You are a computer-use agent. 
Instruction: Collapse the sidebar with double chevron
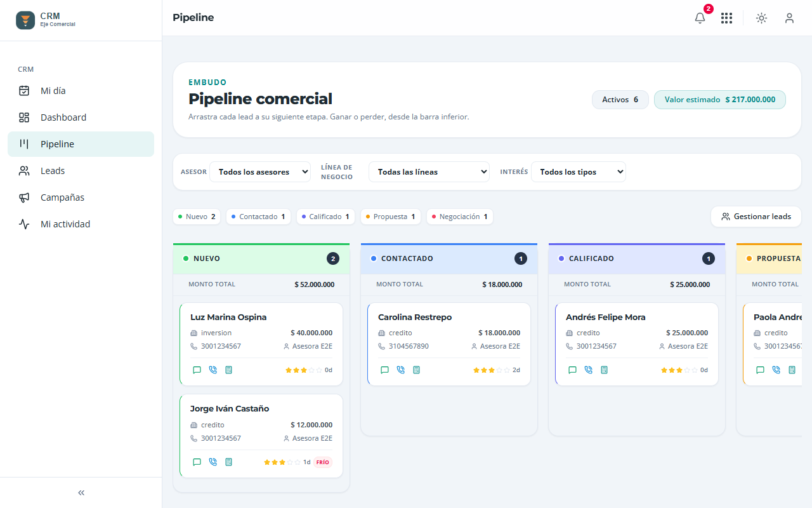pos(81,493)
